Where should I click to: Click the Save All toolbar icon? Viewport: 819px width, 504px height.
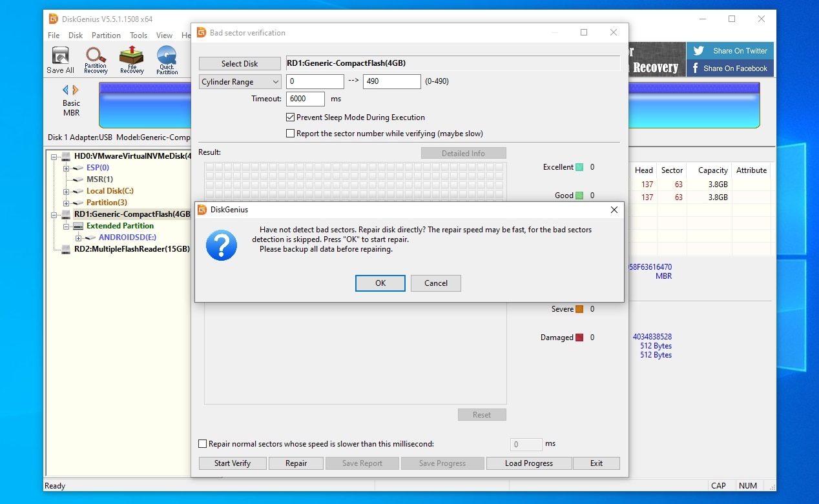(x=60, y=60)
